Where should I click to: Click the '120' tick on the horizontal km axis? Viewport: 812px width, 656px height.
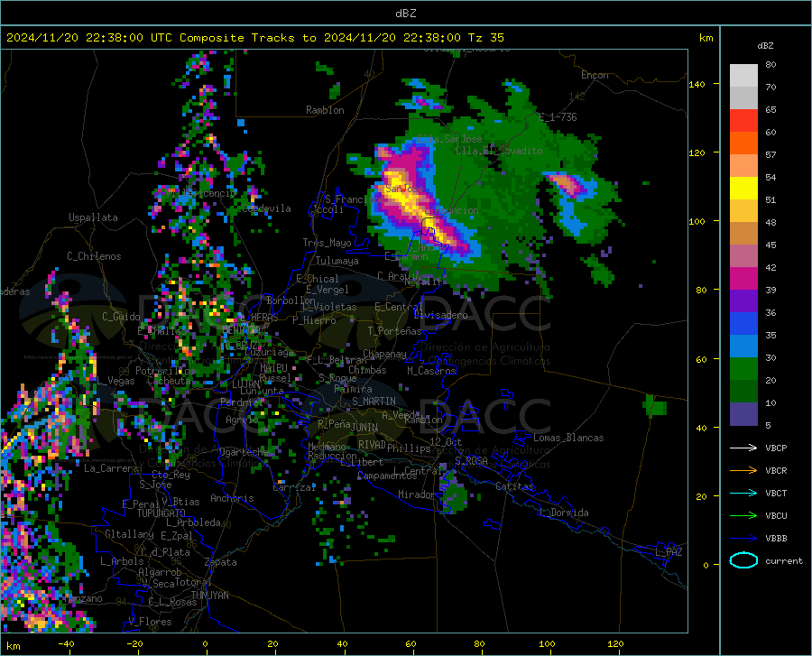coord(615,643)
